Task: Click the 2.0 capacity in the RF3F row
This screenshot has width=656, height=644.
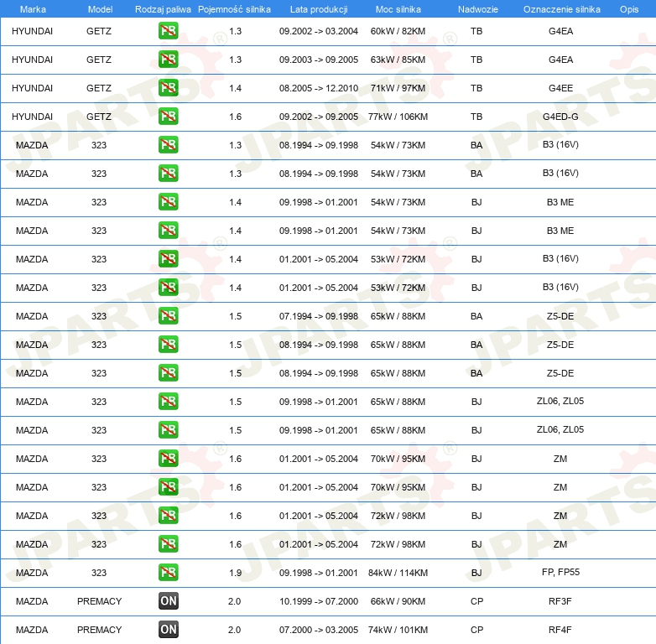Action: pos(234,601)
